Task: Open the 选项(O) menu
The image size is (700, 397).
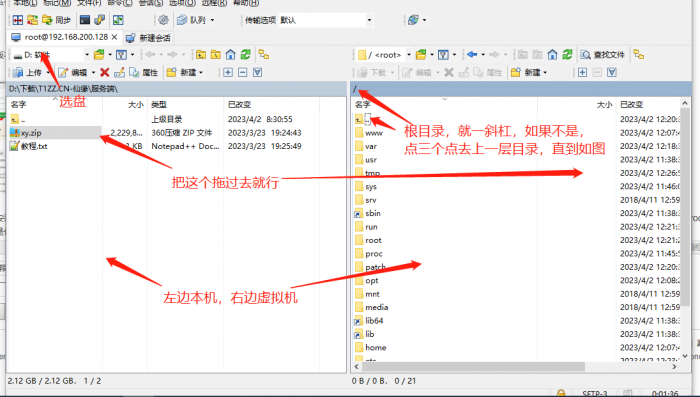Action: [x=182, y=3]
